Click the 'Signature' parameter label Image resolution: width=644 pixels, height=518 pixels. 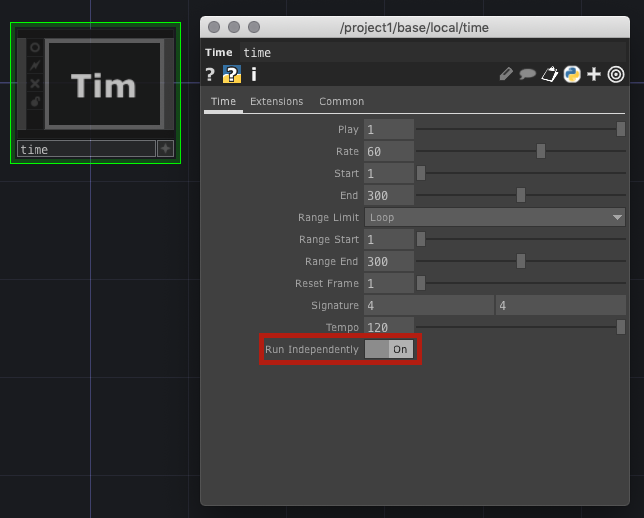(335, 305)
